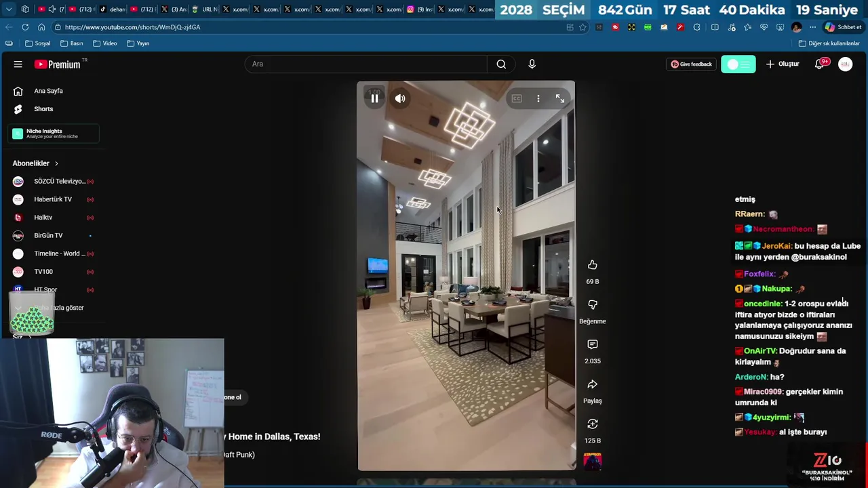Open browser workspaces icon
868x488 pixels.
click(25, 9)
